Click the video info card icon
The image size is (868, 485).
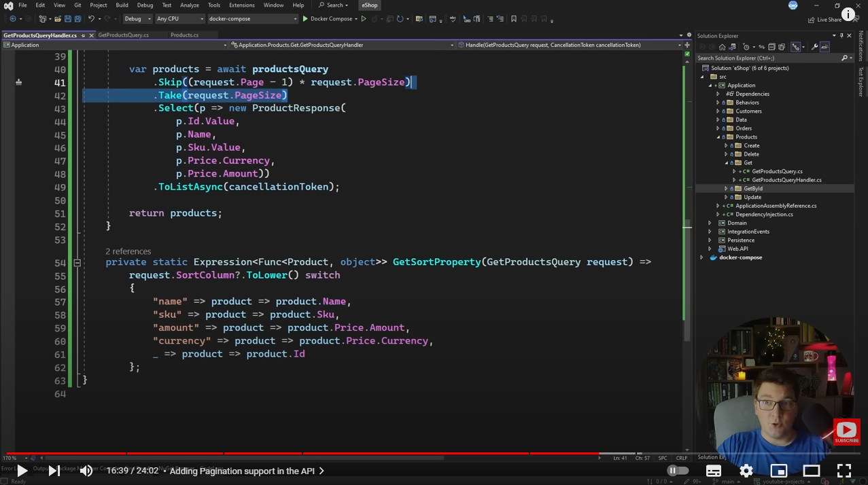[x=848, y=14]
